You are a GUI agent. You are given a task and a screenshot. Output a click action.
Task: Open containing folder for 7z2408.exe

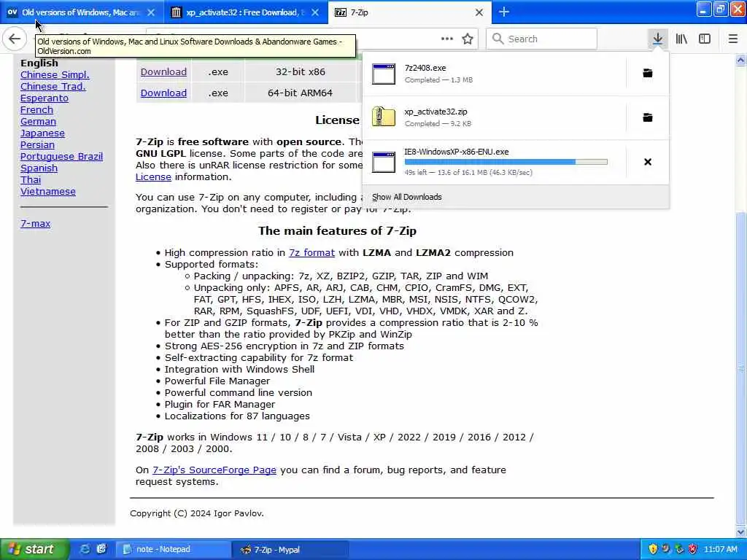point(648,73)
